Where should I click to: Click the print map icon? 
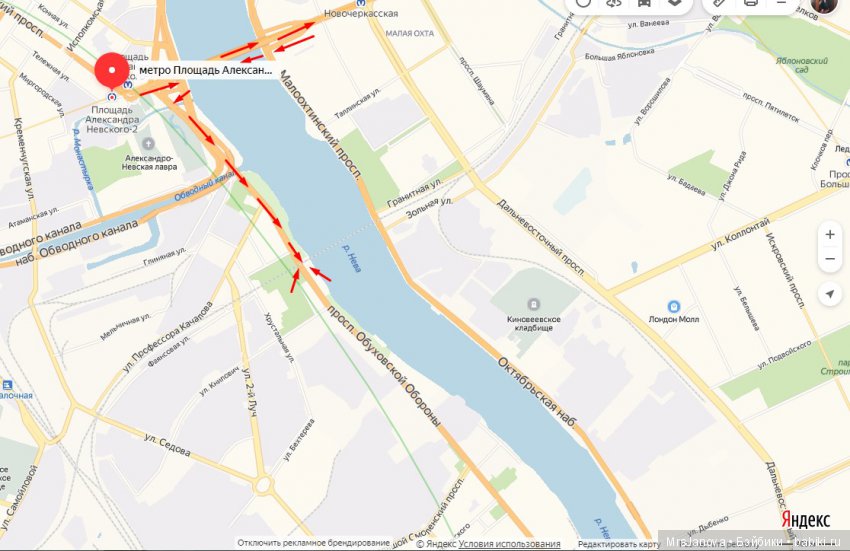coord(751,3)
